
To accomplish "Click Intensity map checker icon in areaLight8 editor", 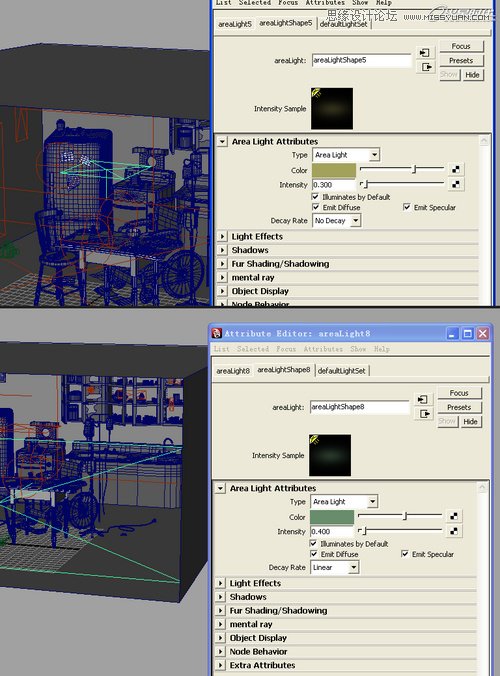I will [454, 531].
